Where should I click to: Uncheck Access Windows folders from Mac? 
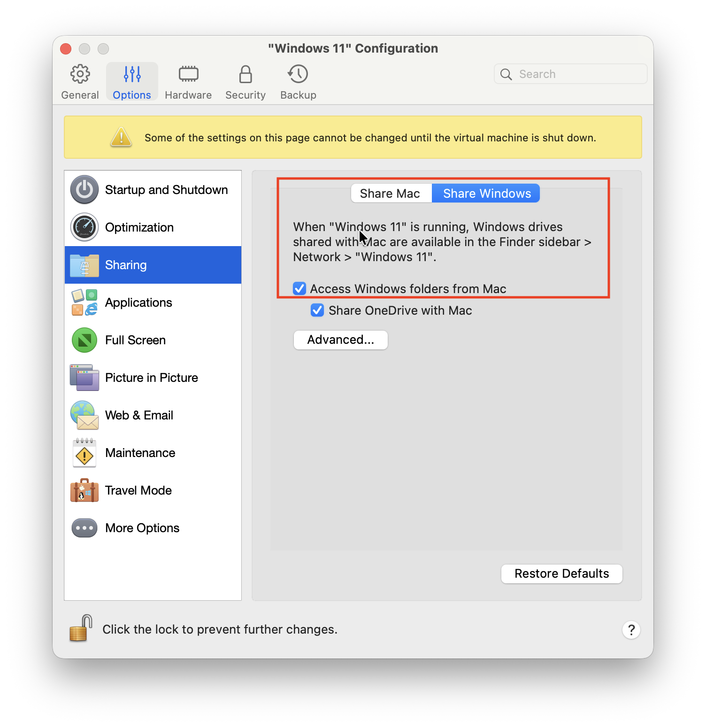coord(299,288)
